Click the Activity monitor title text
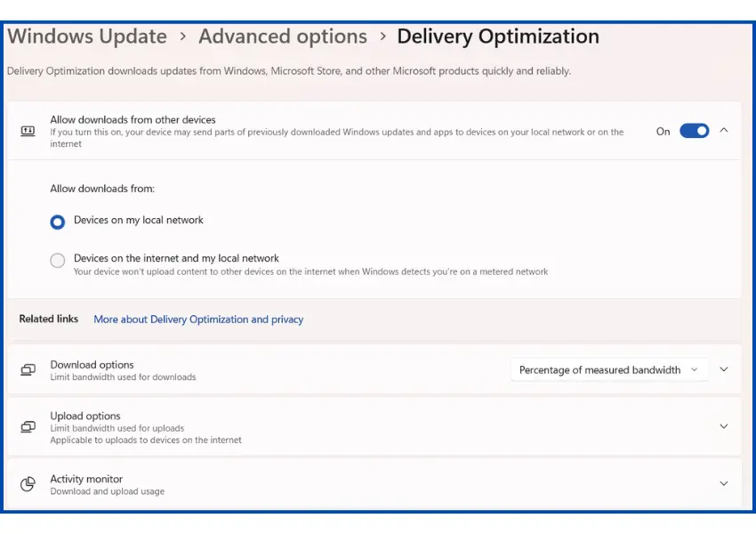This screenshot has width=756, height=534. [86, 479]
